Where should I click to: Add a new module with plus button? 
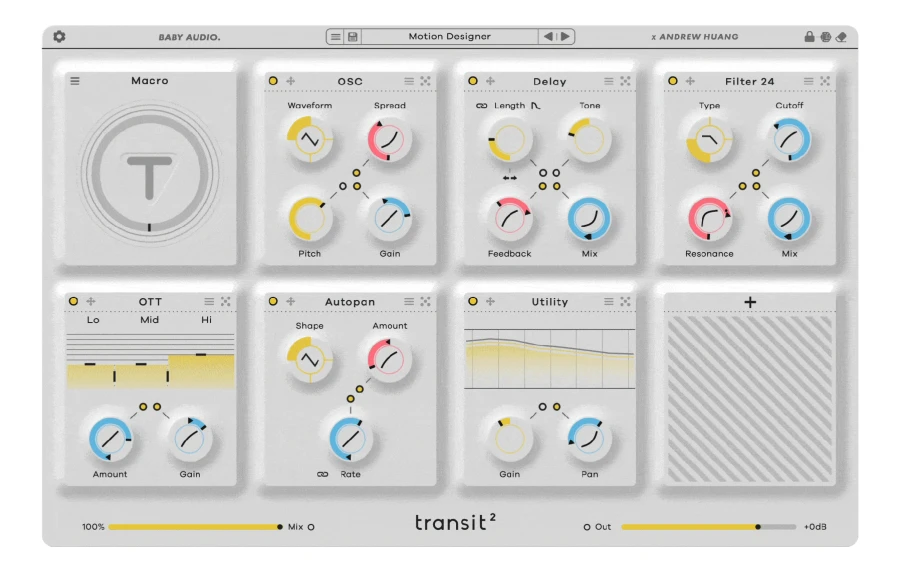coord(750,302)
